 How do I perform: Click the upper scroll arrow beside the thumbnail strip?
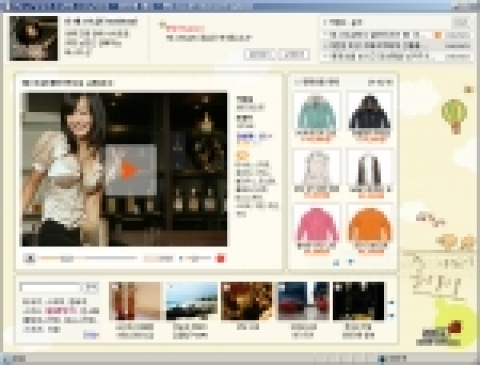(391, 303)
